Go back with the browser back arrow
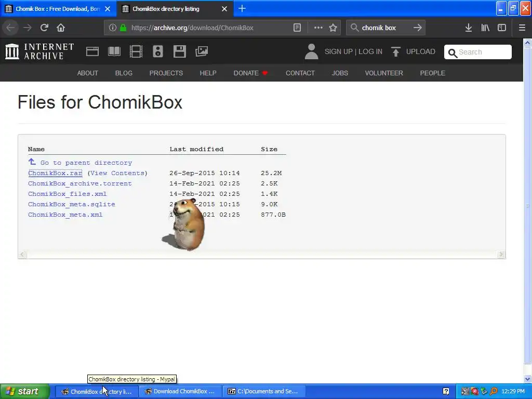 [10, 28]
